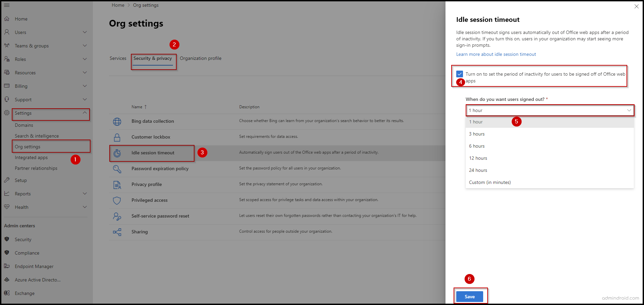Choose 3 hours from the dropdown list
Image resolution: width=644 pixels, height=305 pixels.
[550, 134]
